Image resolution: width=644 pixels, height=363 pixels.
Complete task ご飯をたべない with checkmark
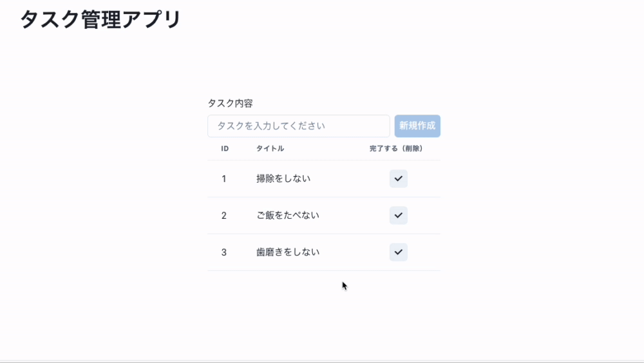(x=399, y=215)
